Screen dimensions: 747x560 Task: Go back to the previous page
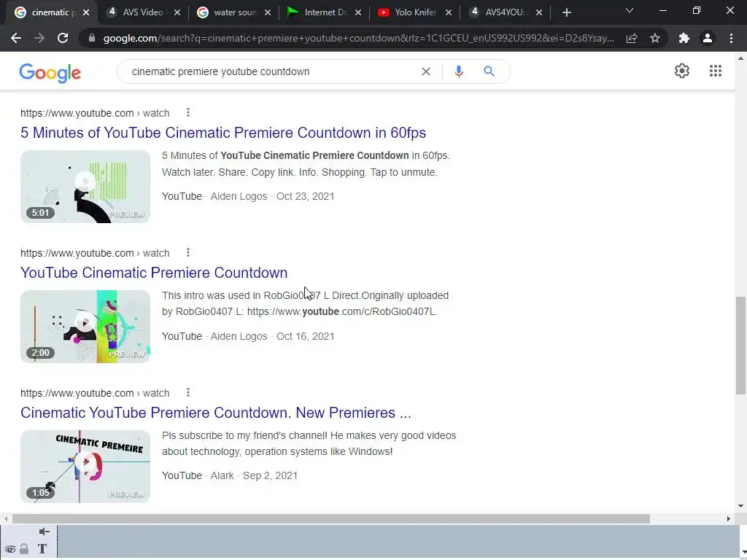point(16,38)
